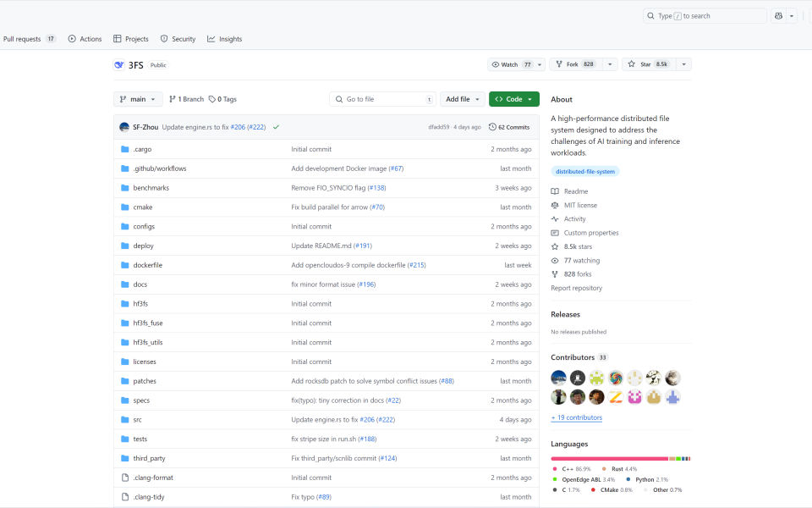The width and height of the screenshot is (812, 508).
Task: Open the Releases heading link
Action: (565, 315)
